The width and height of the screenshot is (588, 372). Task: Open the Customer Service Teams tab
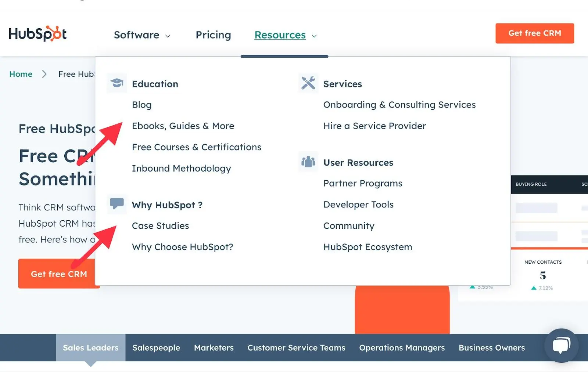pos(296,348)
